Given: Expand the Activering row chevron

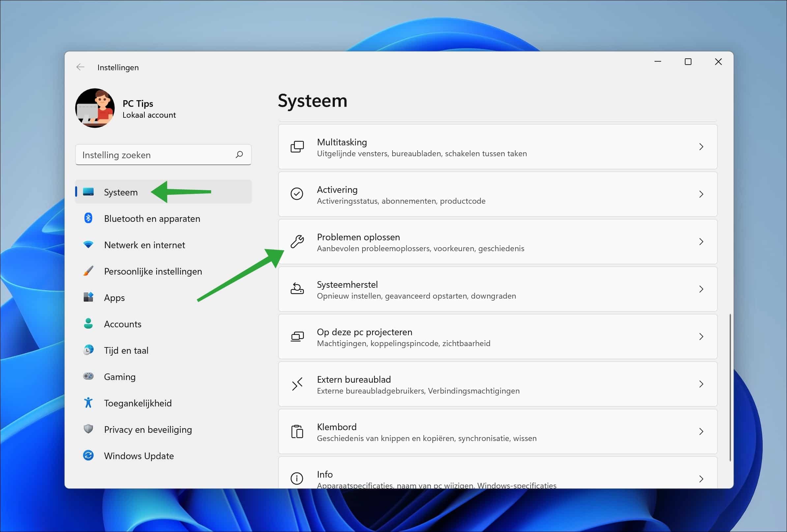Looking at the screenshot, I should 701,194.
